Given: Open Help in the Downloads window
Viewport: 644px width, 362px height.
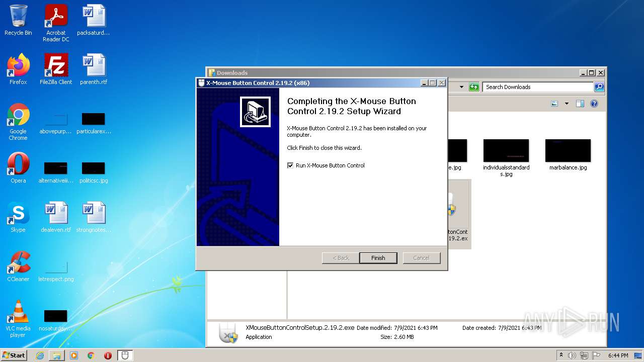Looking at the screenshot, I should (594, 104).
